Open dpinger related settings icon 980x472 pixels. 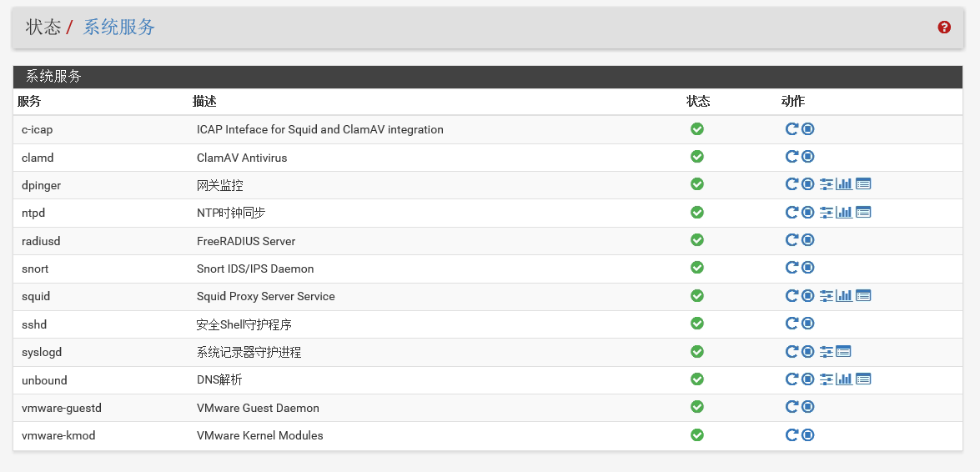(827, 184)
